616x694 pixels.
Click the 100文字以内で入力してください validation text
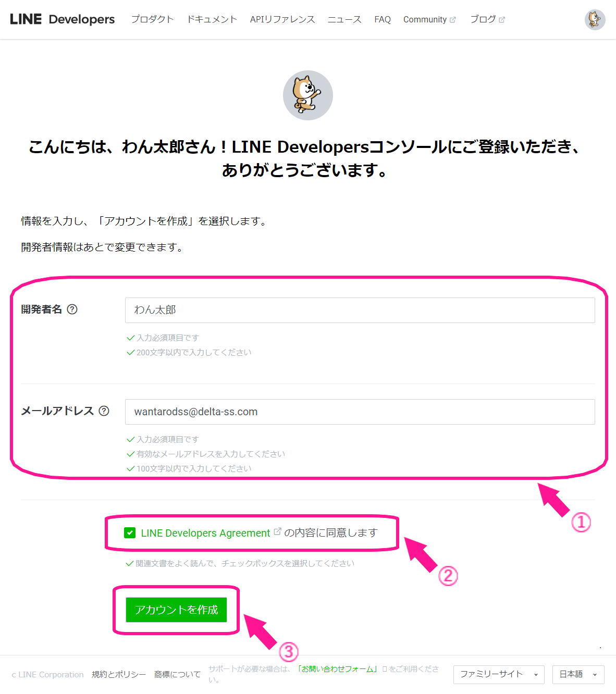[194, 468]
